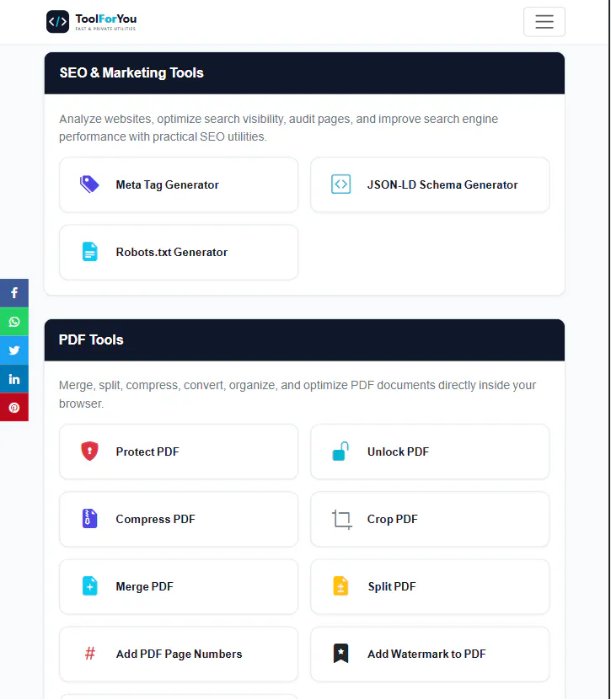Share page via the Facebook icon
Viewport: 611px width, 700px height.
point(14,293)
